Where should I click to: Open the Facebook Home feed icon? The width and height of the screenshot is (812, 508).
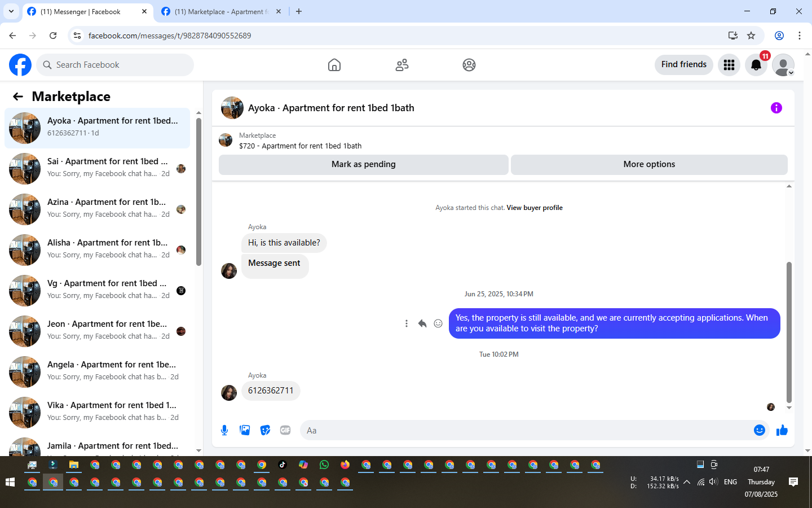click(x=334, y=65)
